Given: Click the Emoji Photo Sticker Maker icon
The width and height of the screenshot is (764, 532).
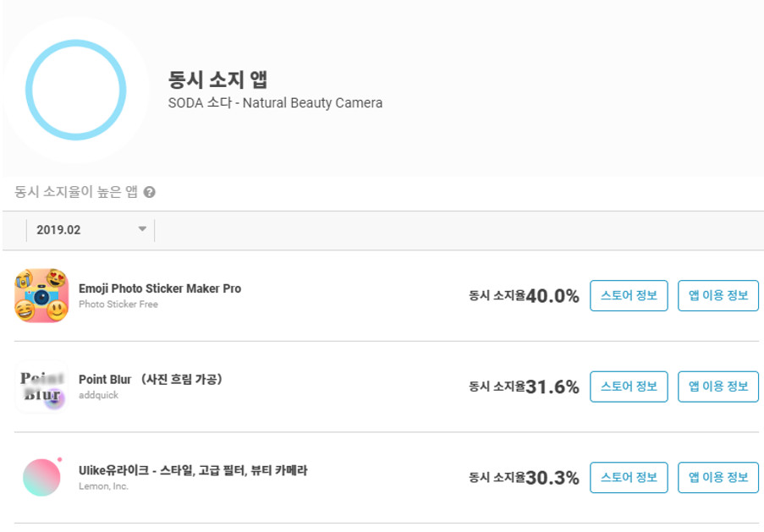Looking at the screenshot, I should [x=41, y=295].
